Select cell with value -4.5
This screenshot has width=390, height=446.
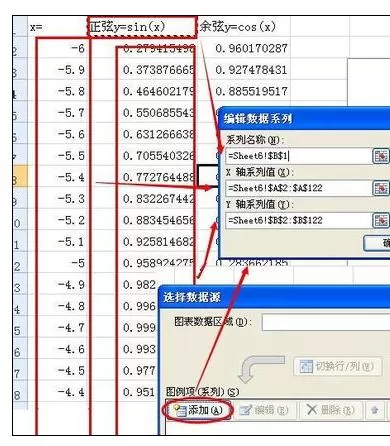[x=57, y=370]
